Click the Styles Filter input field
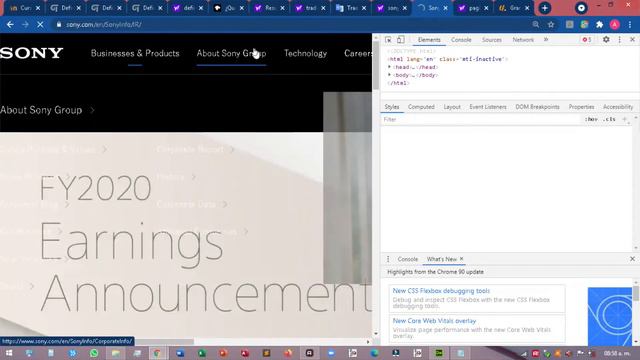640x360 pixels. click(480, 119)
